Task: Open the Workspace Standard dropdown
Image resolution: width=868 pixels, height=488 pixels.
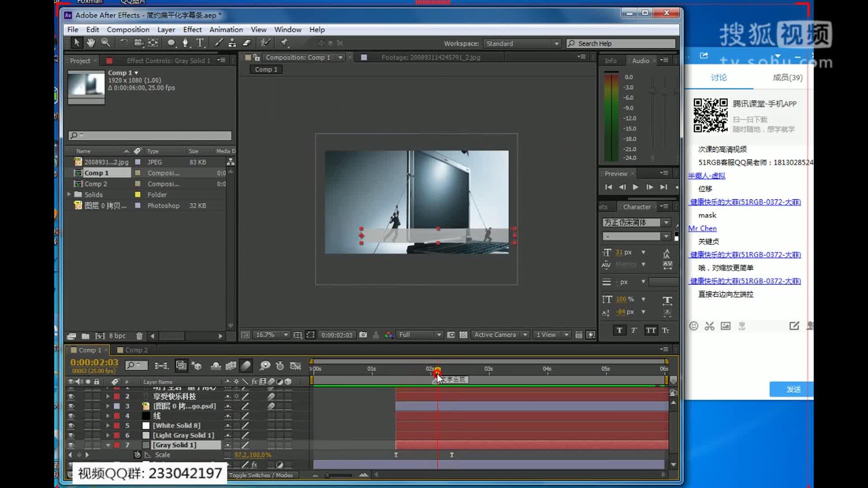Action: tap(522, 43)
